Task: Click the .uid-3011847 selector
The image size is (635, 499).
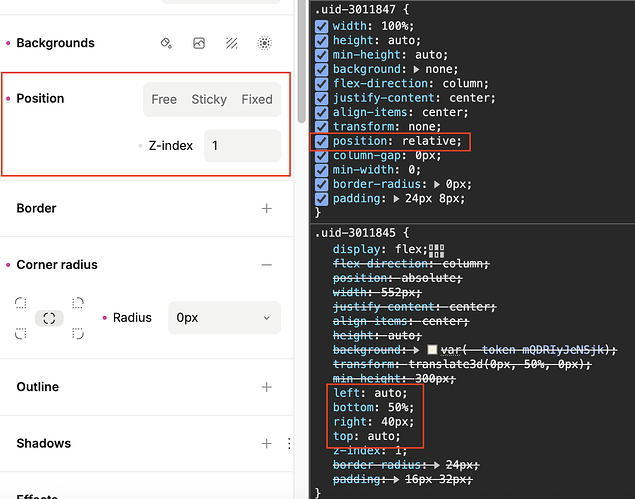Action: (x=355, y=9)
